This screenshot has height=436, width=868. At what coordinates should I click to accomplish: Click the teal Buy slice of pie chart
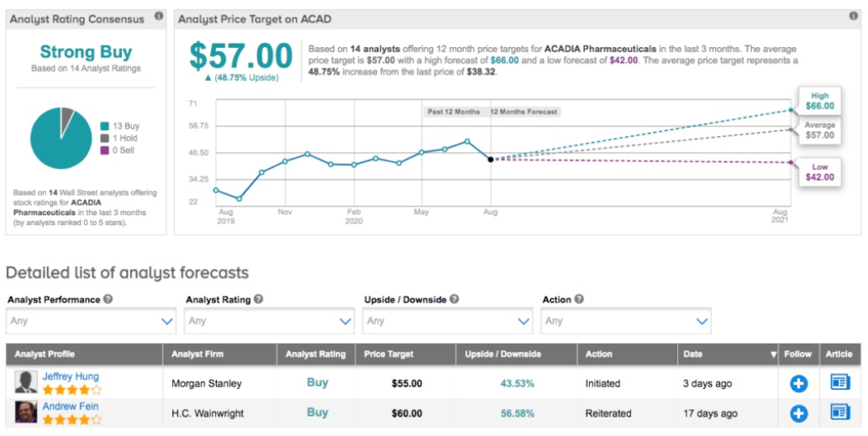coord(59,143)
